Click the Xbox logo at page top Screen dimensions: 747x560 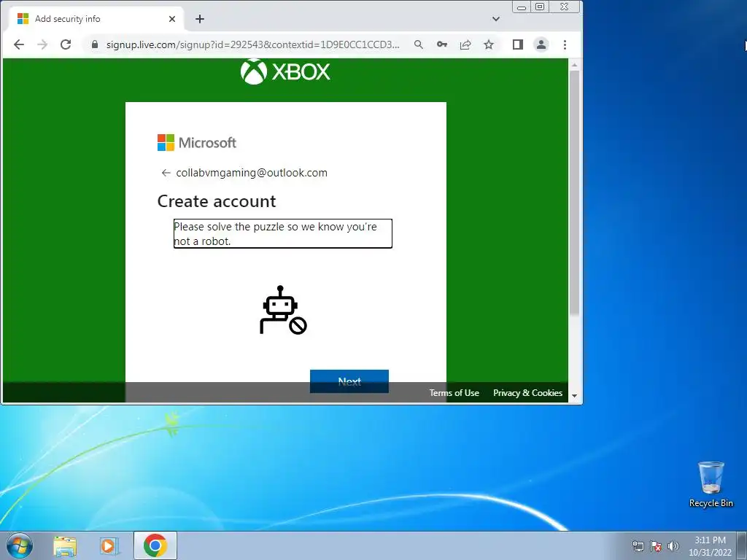[285, 71]
